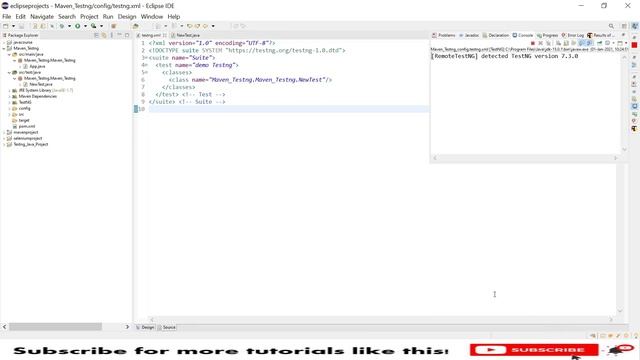The image size is (640, 360).
Task: Open the External Tools dropdown arrow
Action: click(101, 26)
